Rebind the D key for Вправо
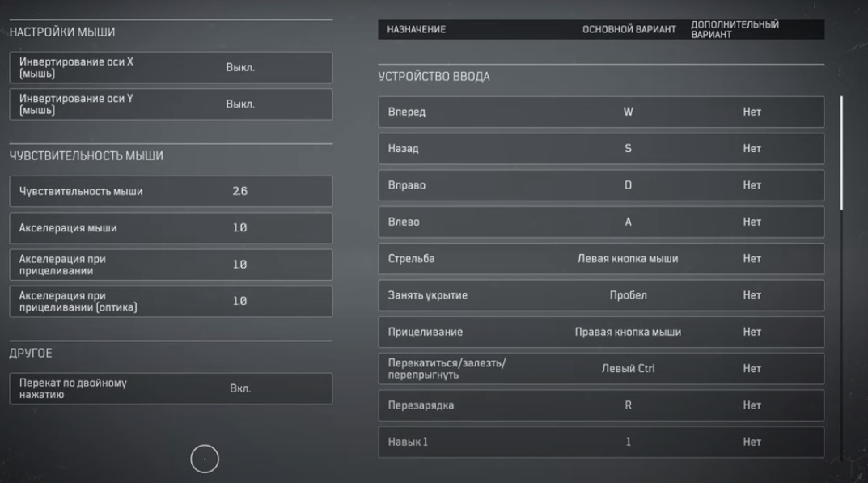Image resolution: width=868 pixels, height=483 pixels. [x=628, y=185]
